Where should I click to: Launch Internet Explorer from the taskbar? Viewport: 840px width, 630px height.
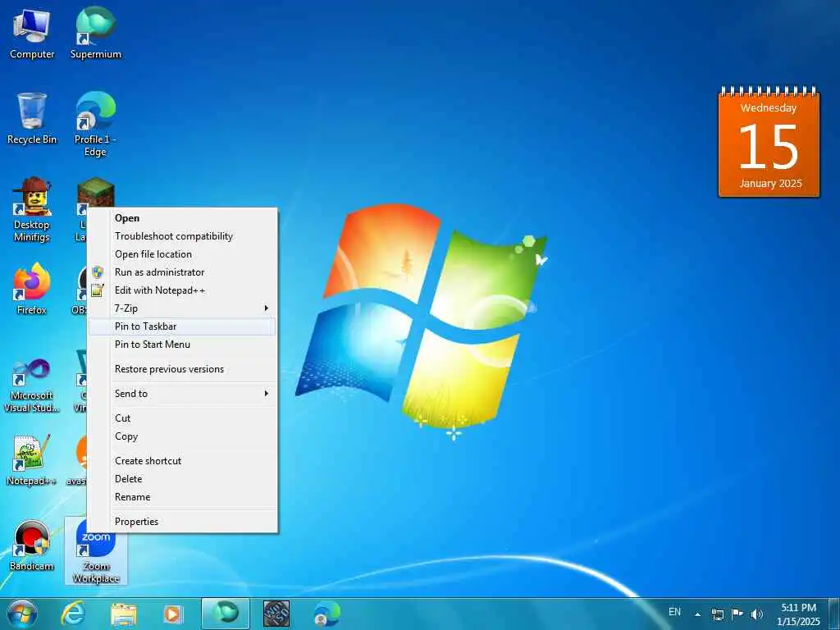pos(73,614)
